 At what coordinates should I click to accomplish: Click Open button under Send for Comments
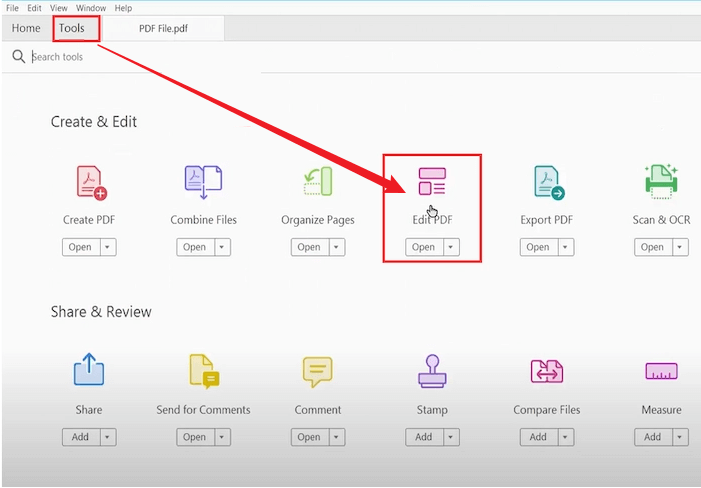[195, 437]
